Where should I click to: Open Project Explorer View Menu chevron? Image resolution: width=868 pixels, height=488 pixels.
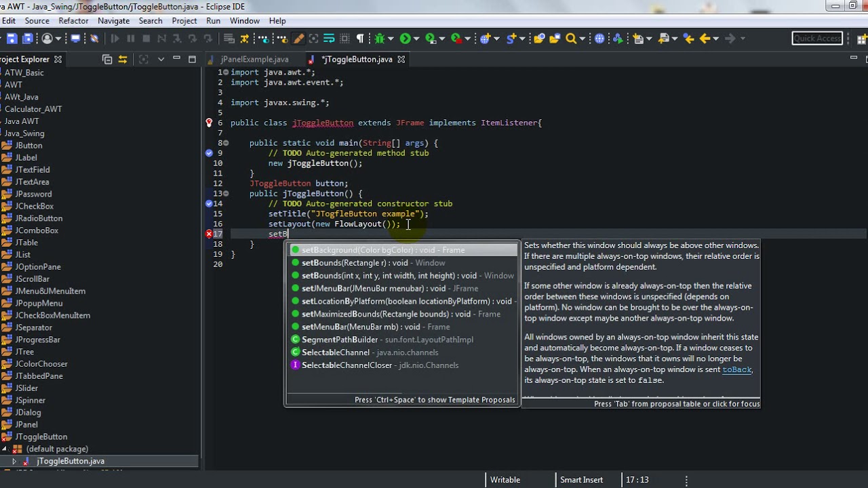[x=161, y=60]
